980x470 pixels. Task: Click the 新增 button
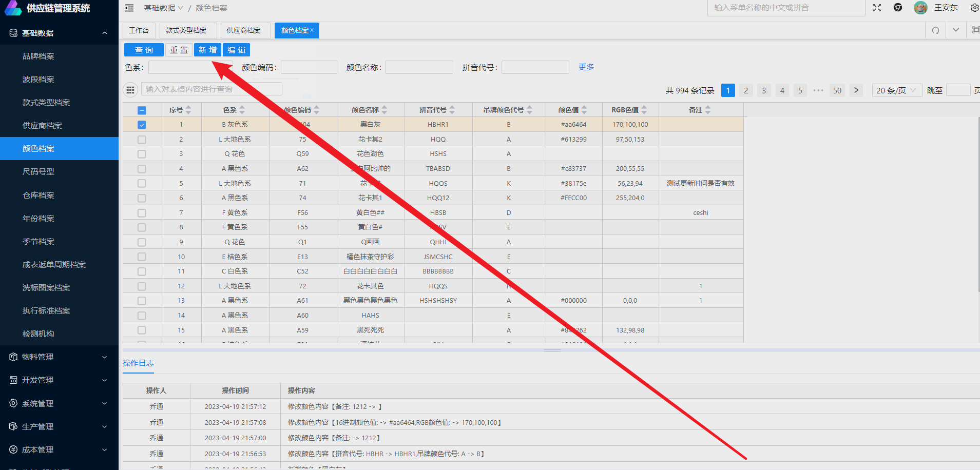click(x=207, y=50)
